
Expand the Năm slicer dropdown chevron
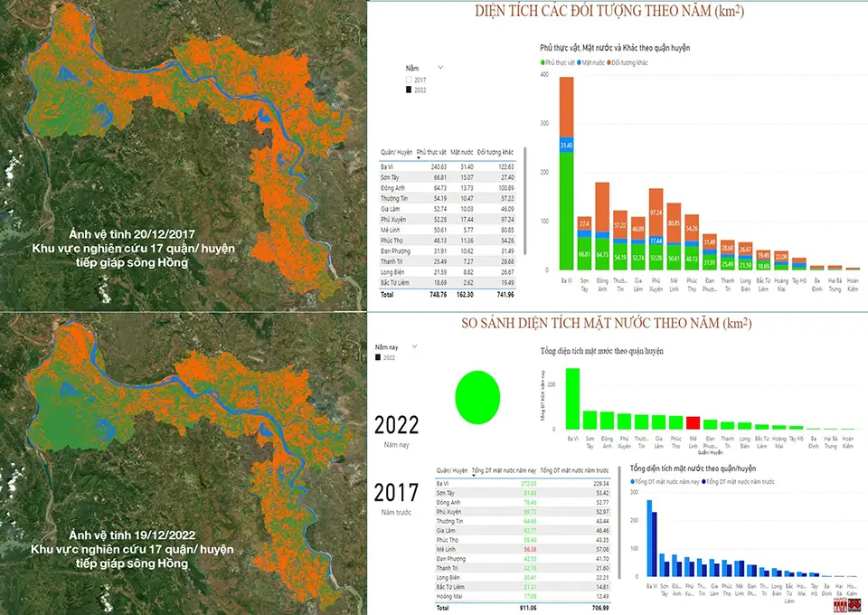[440, 68]
